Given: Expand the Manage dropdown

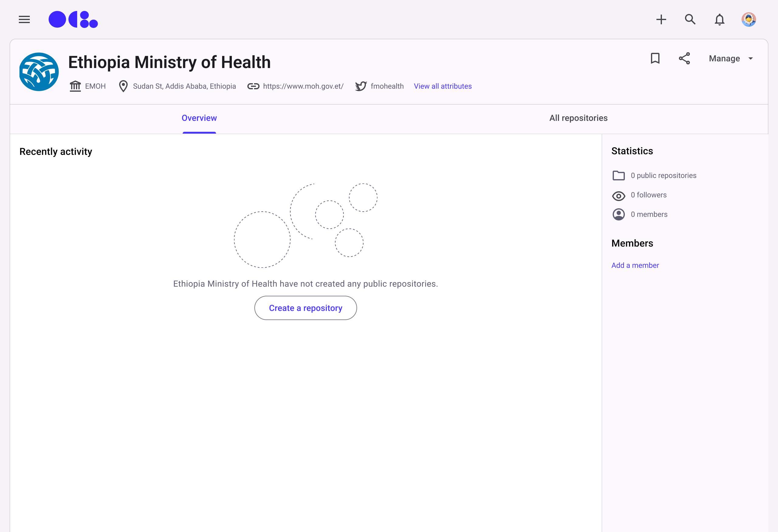Looking at the screenshot, I should pos(725,58).
